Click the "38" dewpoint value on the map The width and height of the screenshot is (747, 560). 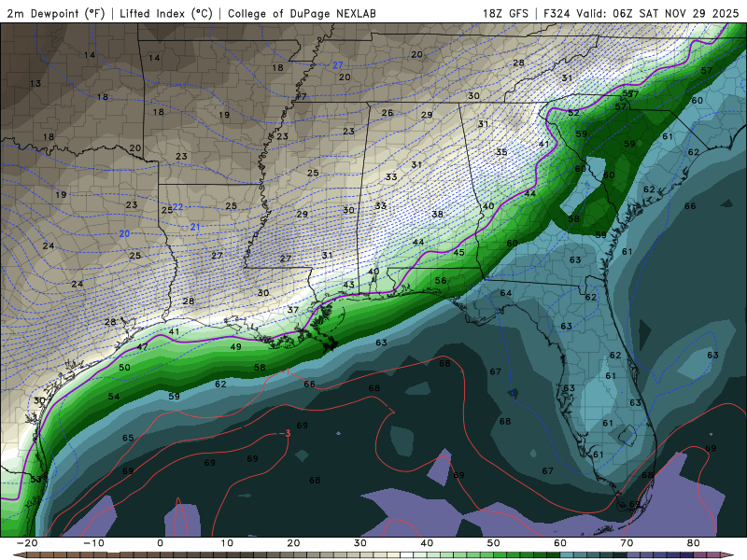click(x=437, y=215)
